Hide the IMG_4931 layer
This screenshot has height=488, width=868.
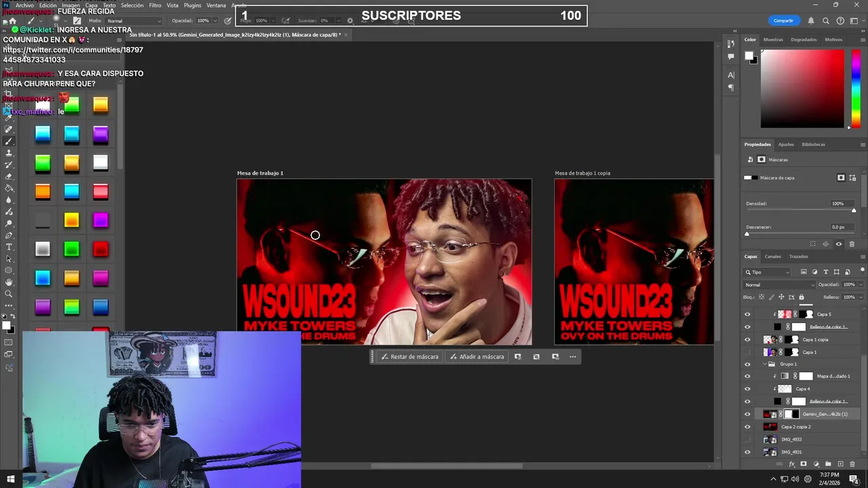tap(747, 452)
